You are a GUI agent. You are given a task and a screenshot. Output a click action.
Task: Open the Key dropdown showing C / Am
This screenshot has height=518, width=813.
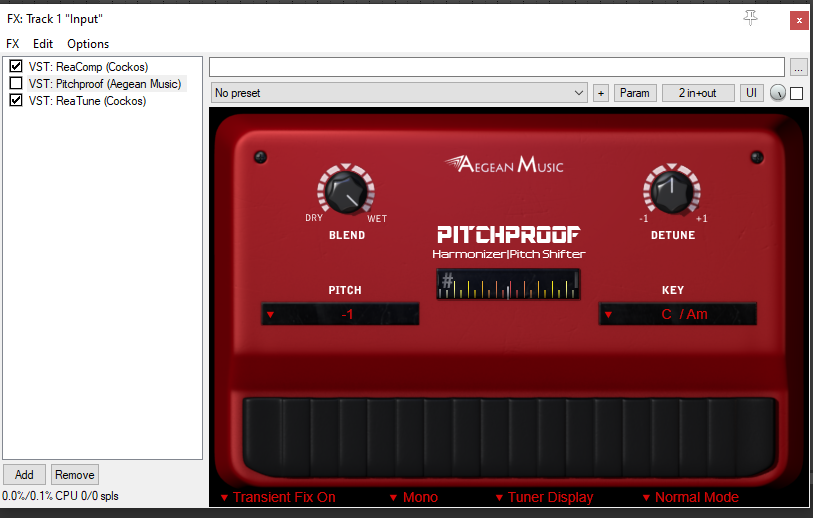coord(678,314)
